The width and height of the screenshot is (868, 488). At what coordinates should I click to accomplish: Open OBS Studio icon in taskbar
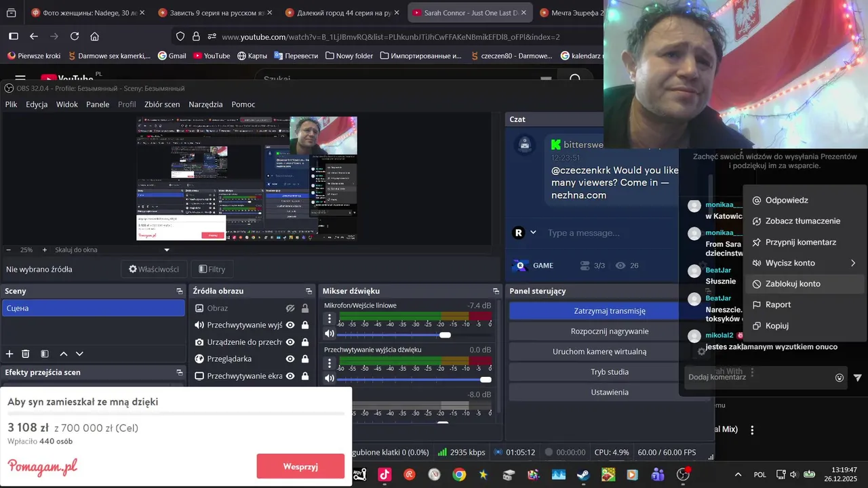pos(683,474)
